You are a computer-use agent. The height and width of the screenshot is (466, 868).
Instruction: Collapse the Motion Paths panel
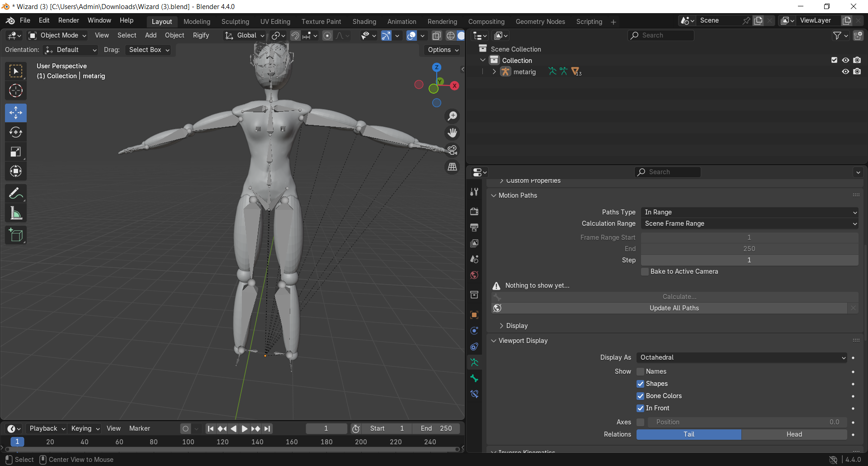[494, 195]
